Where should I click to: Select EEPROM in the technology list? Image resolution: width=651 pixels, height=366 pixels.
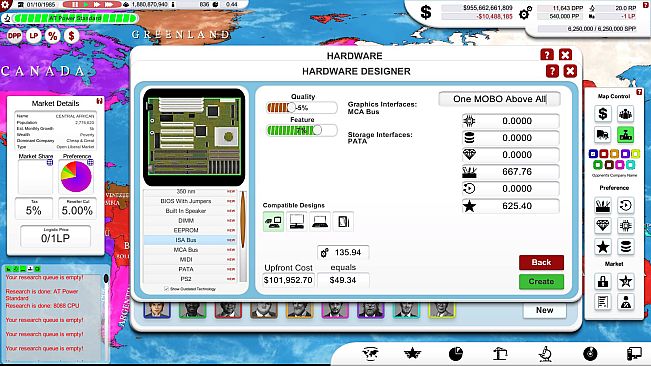(x=190, y=230)
